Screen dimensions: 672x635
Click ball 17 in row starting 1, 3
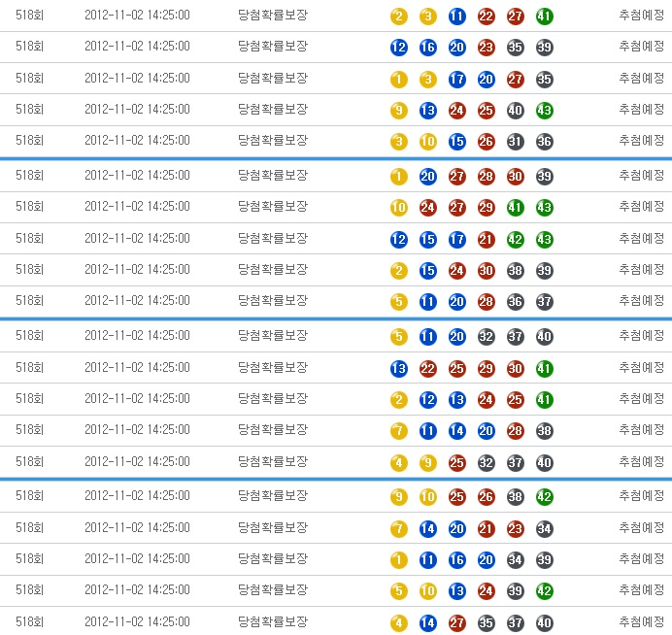(456, 80)
